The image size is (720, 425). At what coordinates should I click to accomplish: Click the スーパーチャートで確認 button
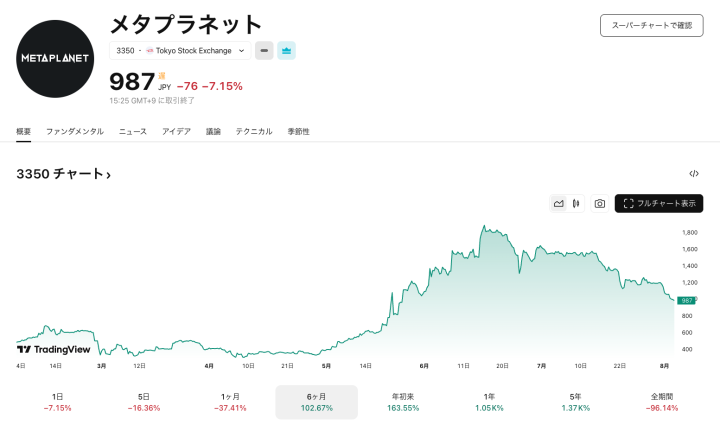[x=651, y=25]
